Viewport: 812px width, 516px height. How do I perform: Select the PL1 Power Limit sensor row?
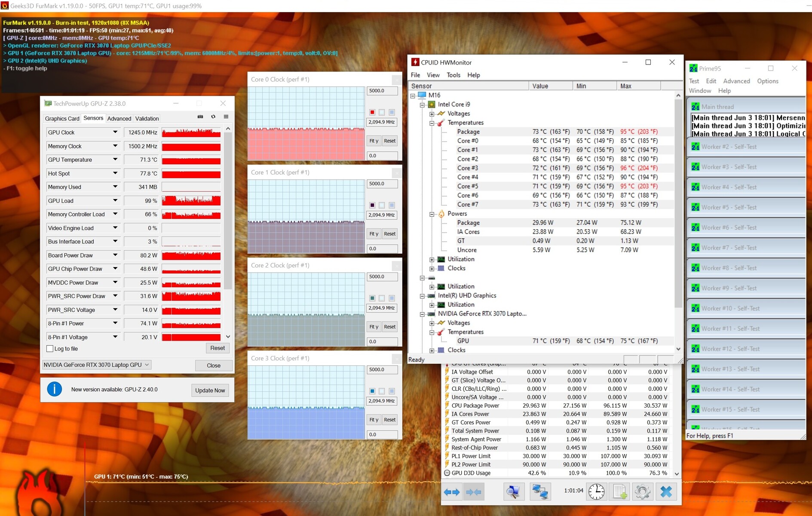[x=558, y=456]
